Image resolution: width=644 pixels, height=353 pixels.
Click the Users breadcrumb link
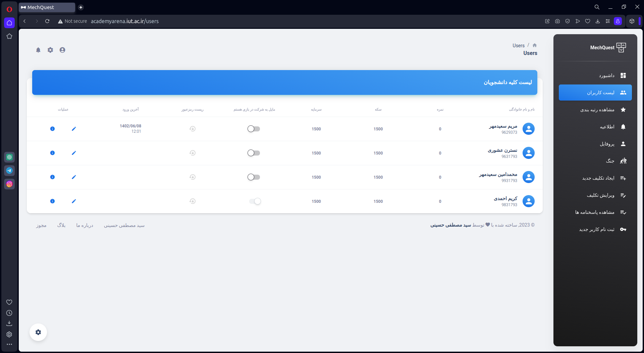pyautogui.click(x=519, y=46)
